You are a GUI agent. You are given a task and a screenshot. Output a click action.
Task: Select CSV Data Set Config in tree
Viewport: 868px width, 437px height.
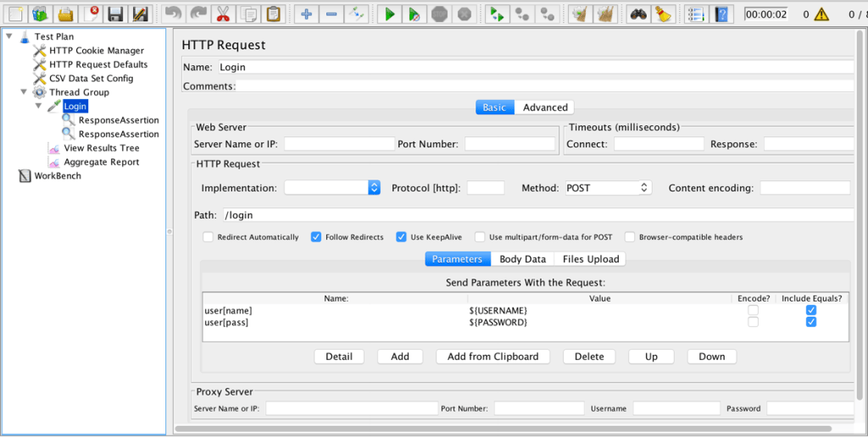(92, 78)
